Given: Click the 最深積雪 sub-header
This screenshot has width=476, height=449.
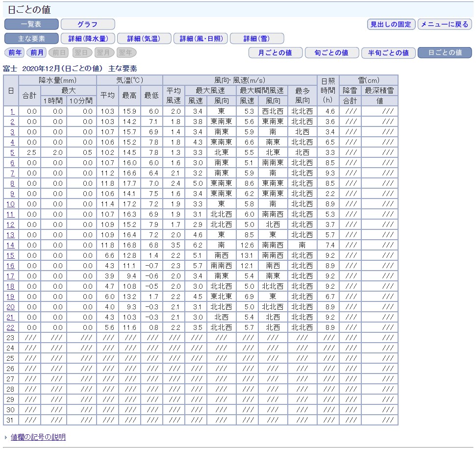Looking at the screenshot, I should (x=379, y=91).
